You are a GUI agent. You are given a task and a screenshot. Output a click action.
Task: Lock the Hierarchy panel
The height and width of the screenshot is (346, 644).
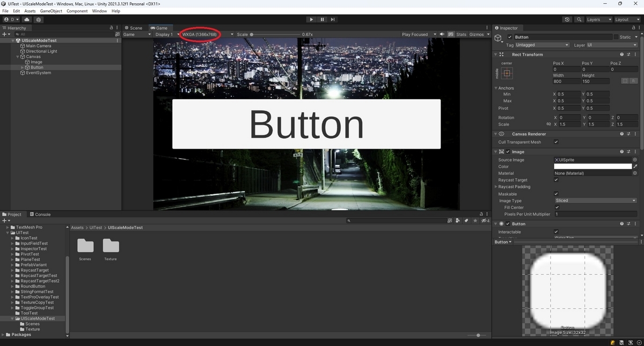click(x=112, y=28)
